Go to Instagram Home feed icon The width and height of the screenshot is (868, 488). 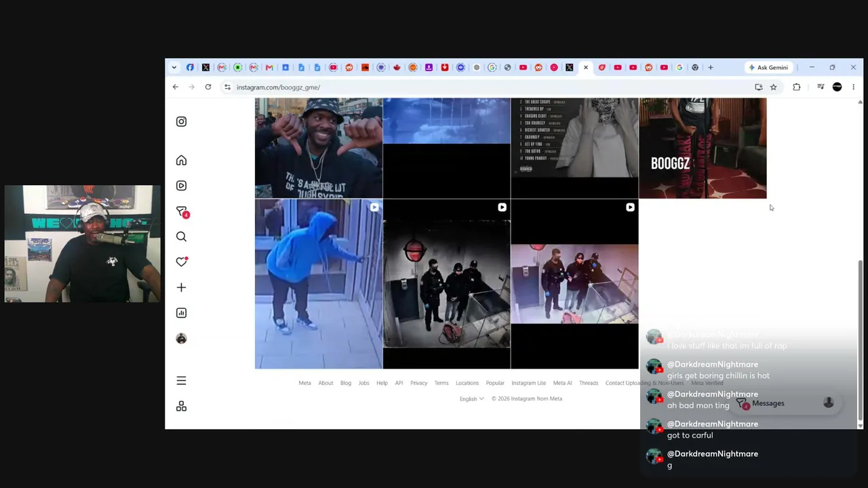[x=181, y=161]
